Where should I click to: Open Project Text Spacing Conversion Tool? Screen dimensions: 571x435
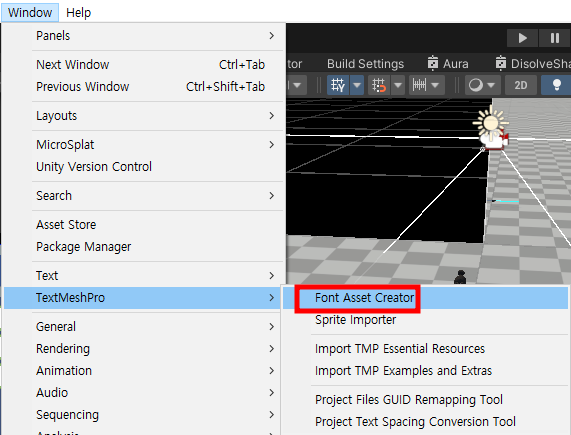coord(425,422)
